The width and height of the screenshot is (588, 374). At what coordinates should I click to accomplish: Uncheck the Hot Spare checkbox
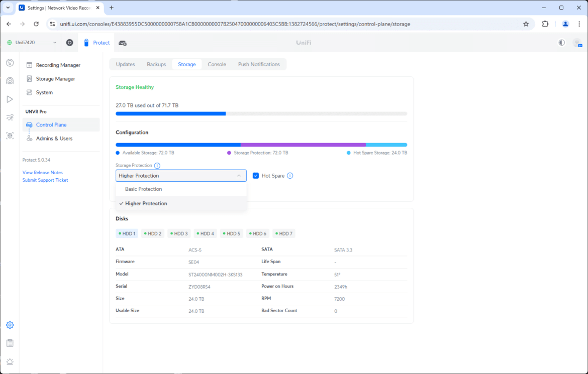coord(256,176)
